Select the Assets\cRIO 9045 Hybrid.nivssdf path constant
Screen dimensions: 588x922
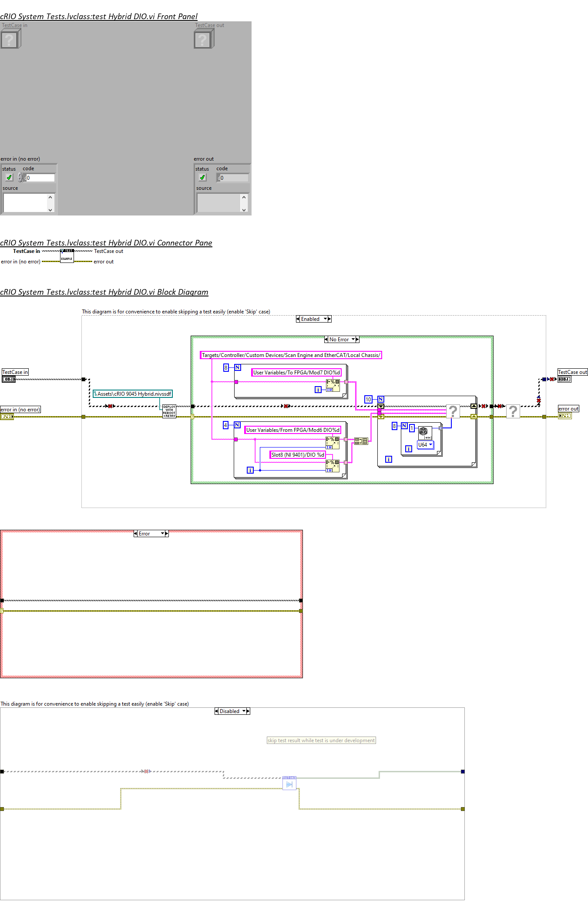click(133, 394)
